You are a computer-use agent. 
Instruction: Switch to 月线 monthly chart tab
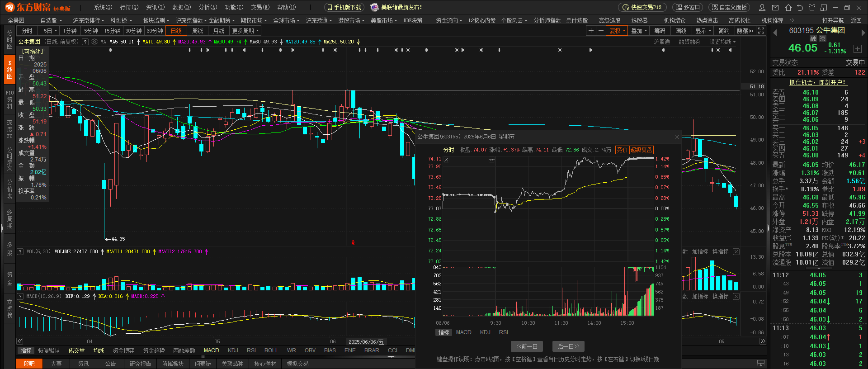point(219,31)
